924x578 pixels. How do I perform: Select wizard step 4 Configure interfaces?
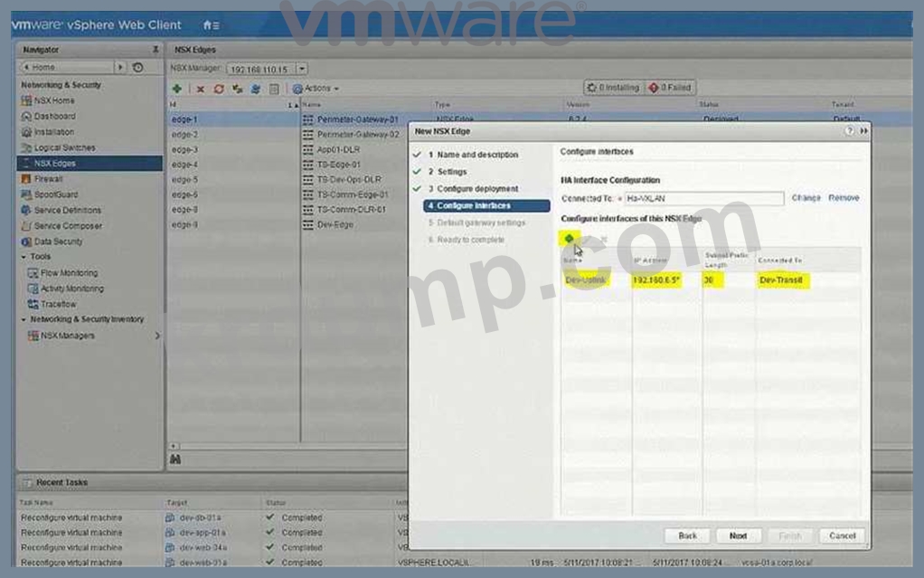[x=486, y=206]
